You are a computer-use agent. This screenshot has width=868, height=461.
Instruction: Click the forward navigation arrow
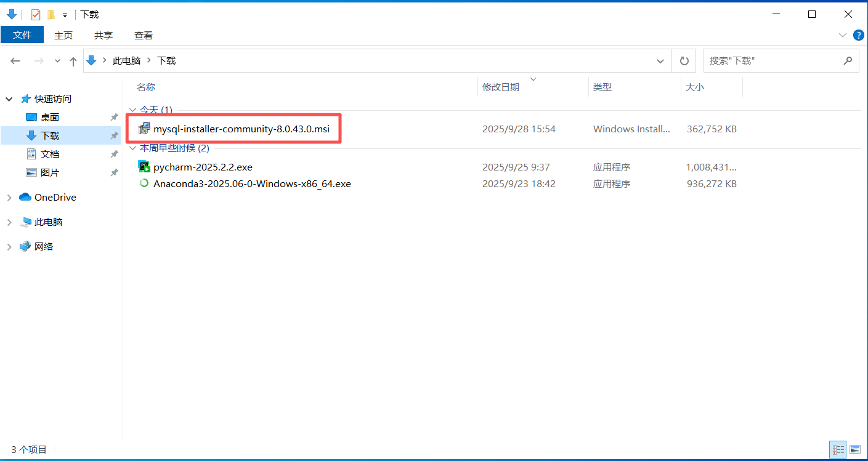(x=38, y=61)
